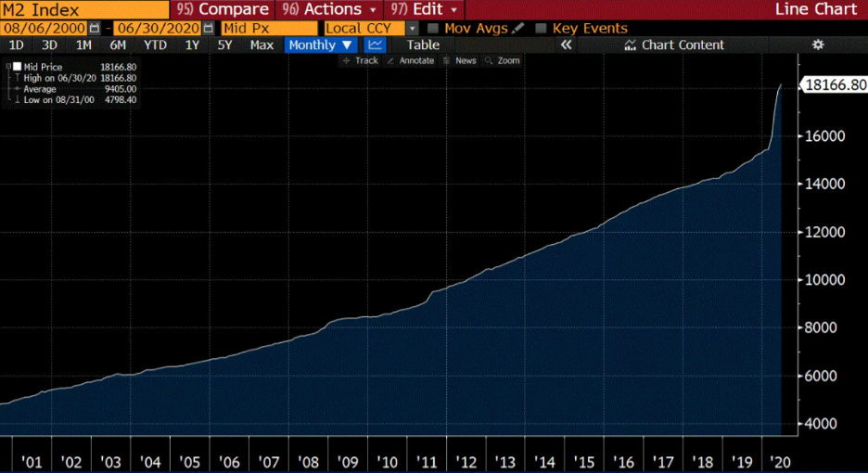Open the Chart Content panel

pyautogui.click(x=673, y=45)
